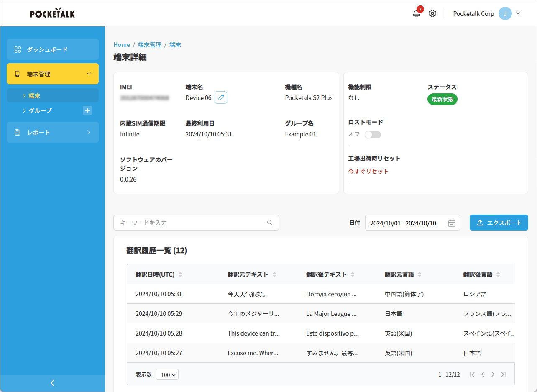Select row dated 2024/10/10 05:28

pos(321,333)
